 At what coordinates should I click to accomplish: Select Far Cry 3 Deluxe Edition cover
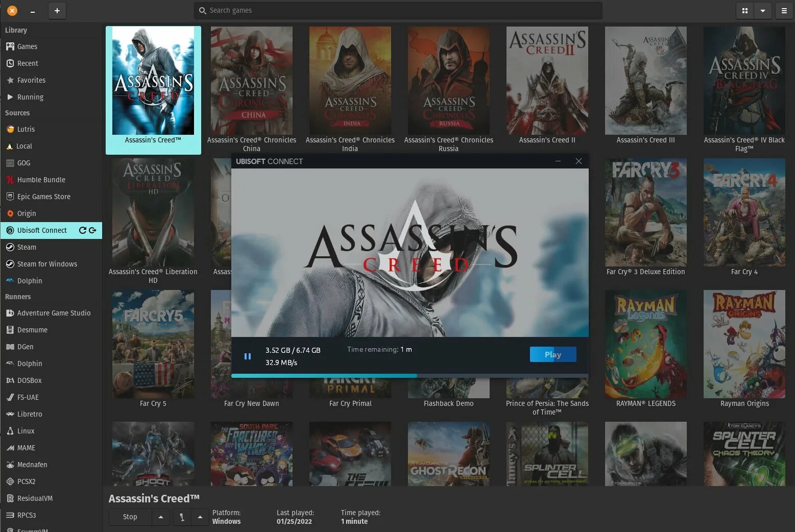(646, 212)
